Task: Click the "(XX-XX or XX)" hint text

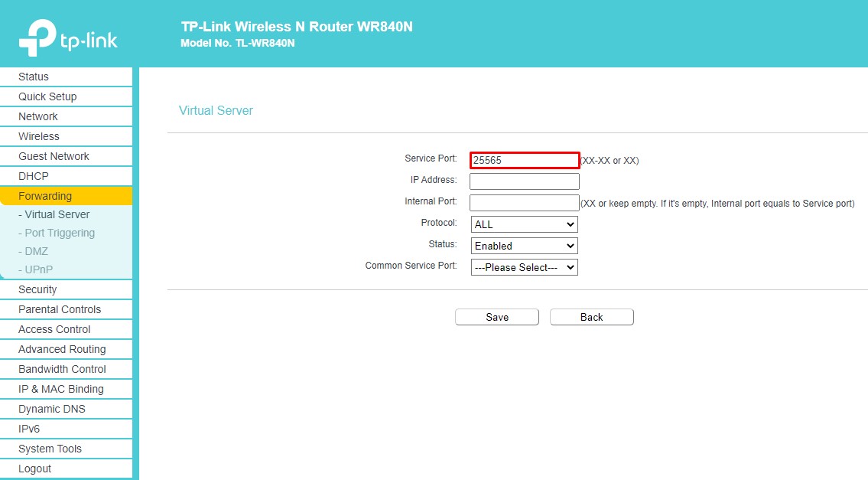Action: tap(610, 161)
